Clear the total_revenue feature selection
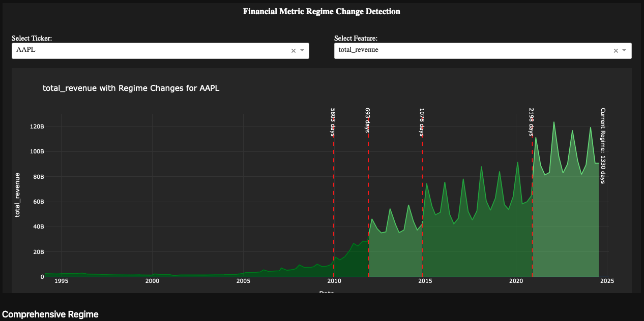Image resolution: width=644 pixels, height=321 pixels. (616, 51)
